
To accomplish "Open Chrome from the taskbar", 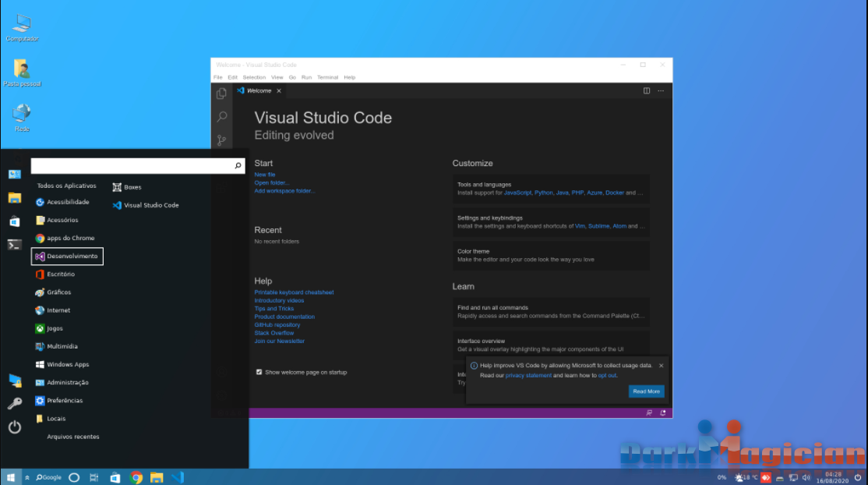I will coord(136,477).
